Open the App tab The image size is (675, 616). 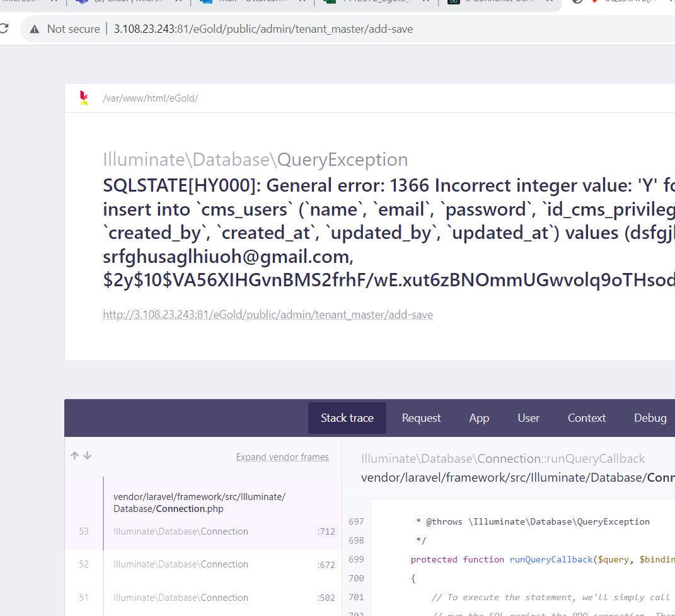pyautogui.click(x=479, y=418)
